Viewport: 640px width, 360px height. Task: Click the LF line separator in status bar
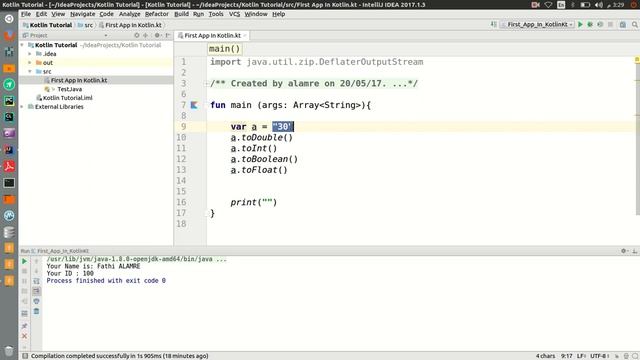click(581, 356)
